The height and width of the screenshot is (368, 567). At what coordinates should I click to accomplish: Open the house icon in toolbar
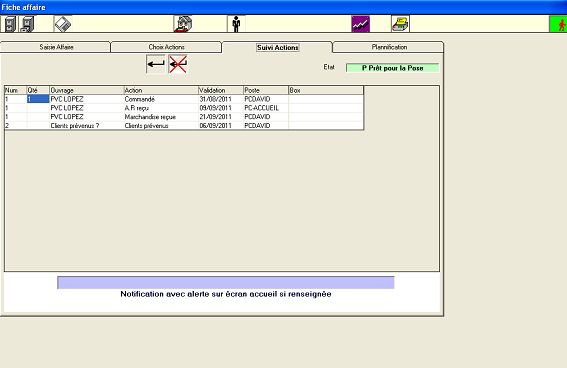[x=183, y=24]
